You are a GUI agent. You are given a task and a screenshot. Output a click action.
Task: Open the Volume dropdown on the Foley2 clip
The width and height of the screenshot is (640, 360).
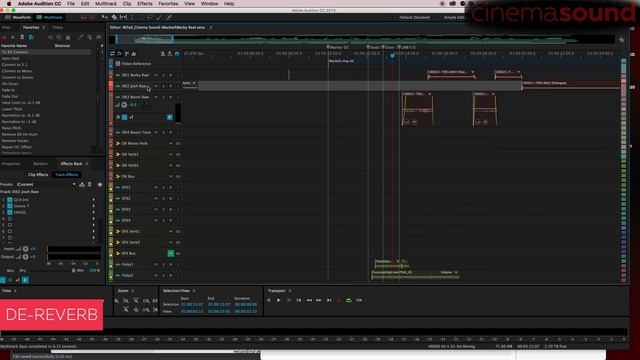[x=456, y=272]
